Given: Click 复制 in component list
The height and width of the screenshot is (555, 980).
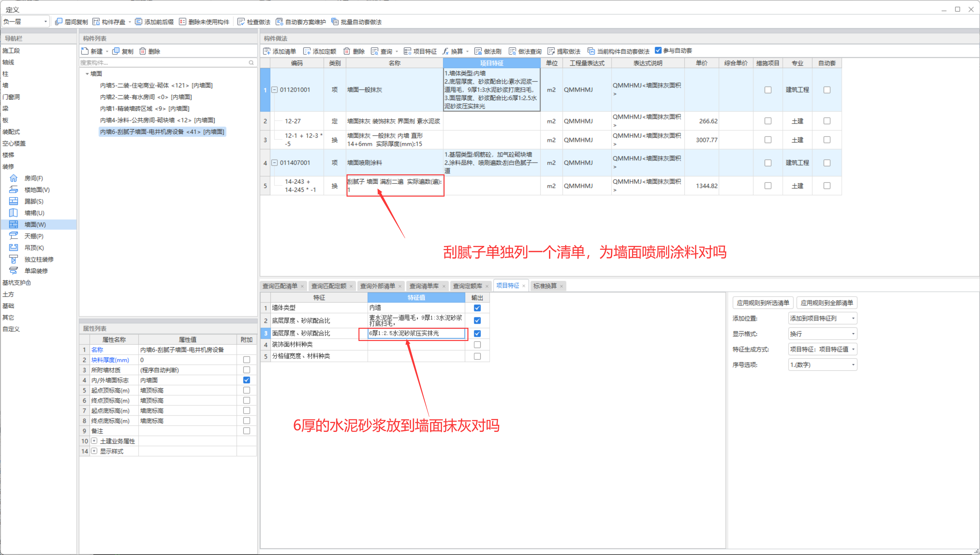Looking at the screenshot, I should (x=123, y=51).
